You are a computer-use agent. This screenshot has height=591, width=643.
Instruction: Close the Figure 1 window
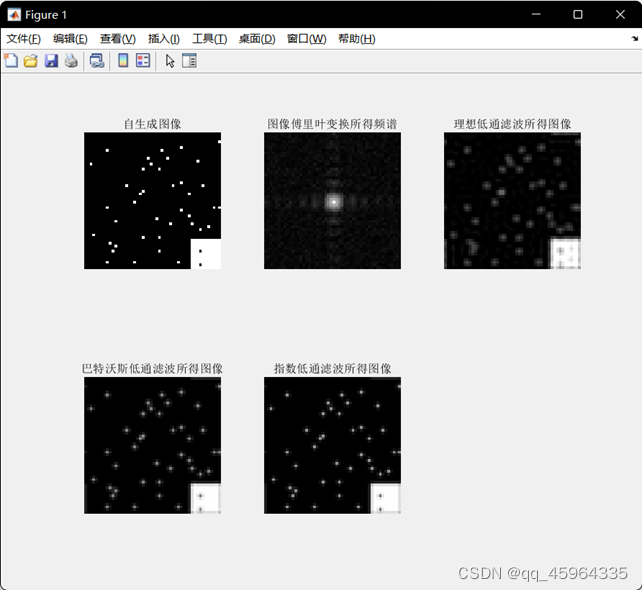(620, 15)
